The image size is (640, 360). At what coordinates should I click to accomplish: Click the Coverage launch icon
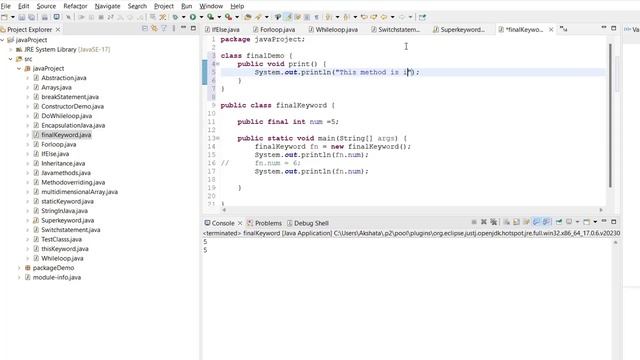click(211, 17)
